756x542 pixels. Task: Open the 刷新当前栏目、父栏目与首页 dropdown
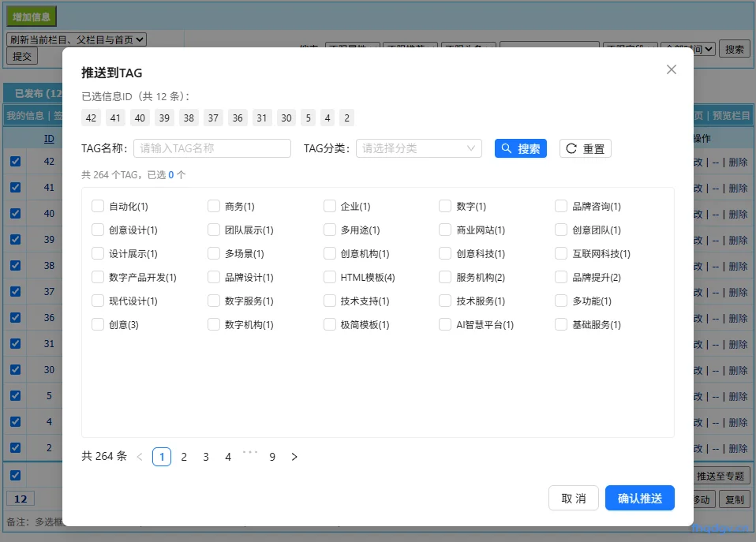point(77,39)
